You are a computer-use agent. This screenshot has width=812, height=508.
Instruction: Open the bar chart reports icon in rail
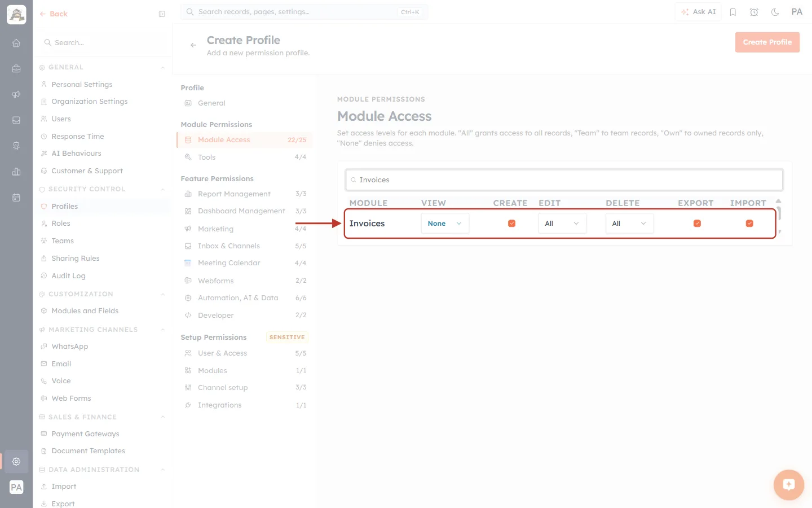(x=16, y=172)
